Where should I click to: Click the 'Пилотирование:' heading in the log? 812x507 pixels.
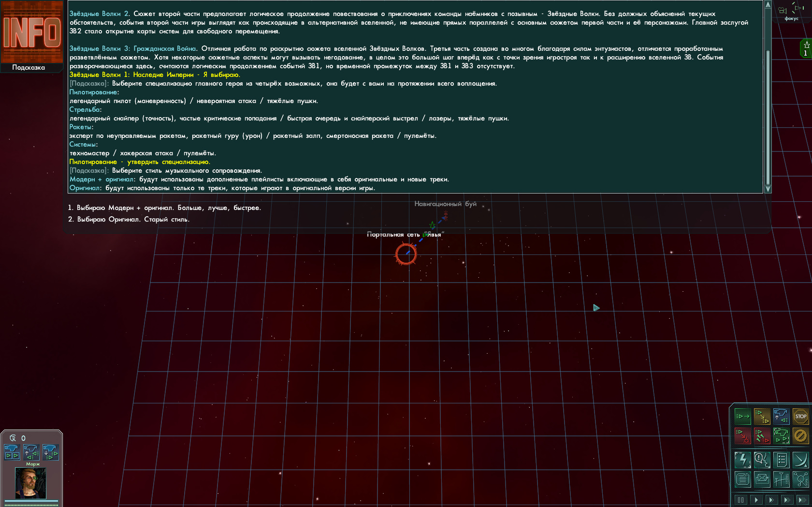(x=94, y=92)
